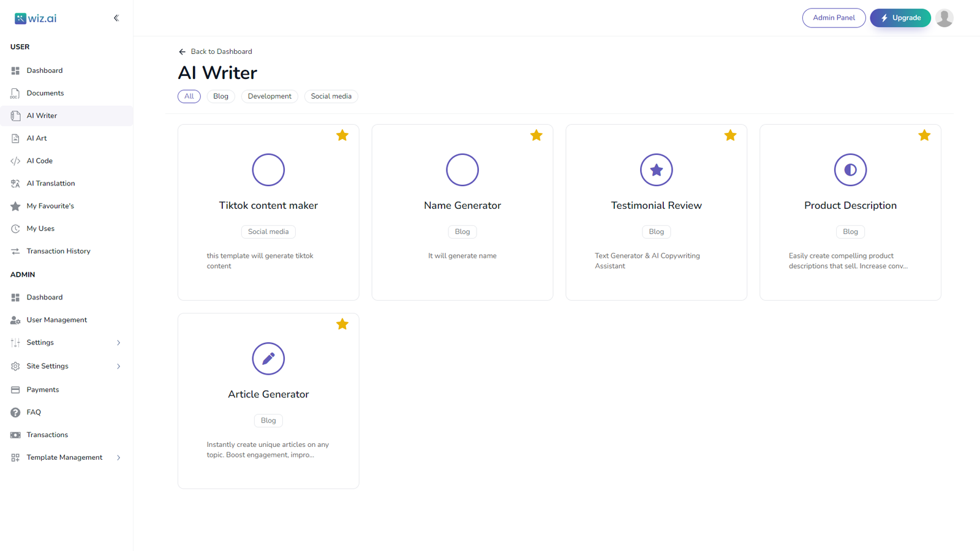View Transaction History
Image resolution: width=980 pixels, height=551 pixels.
(x=58, y=250)
